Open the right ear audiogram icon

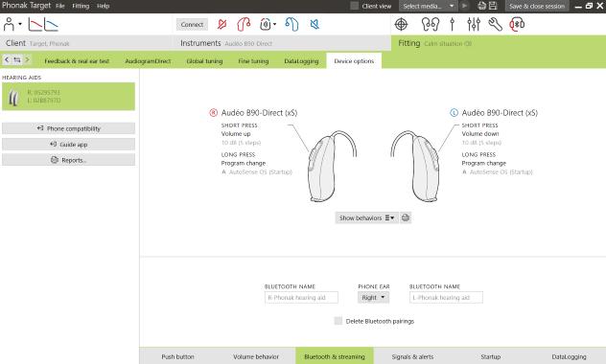(35, 24)
